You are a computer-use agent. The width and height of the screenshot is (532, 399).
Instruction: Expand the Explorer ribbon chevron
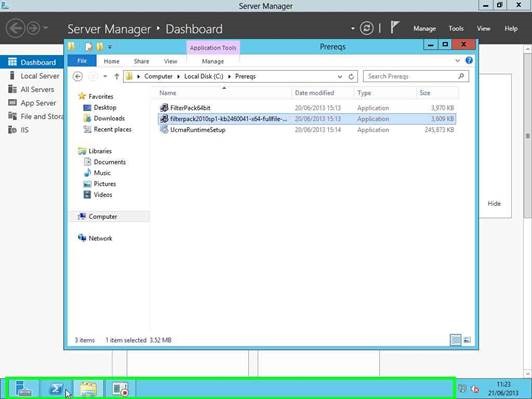pyautogui.click(x=458, y=61)
